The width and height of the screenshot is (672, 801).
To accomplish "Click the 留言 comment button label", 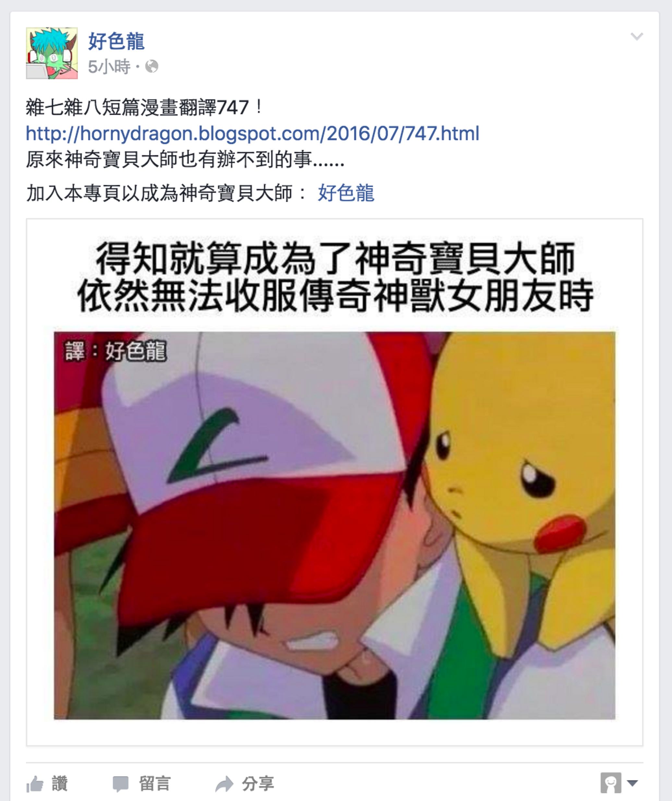I will coord(154,784).
